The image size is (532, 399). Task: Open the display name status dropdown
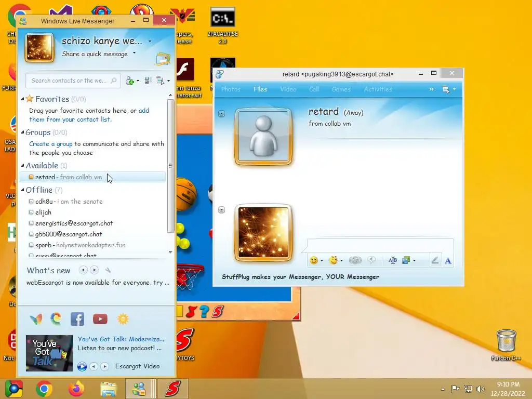[150, 42]
